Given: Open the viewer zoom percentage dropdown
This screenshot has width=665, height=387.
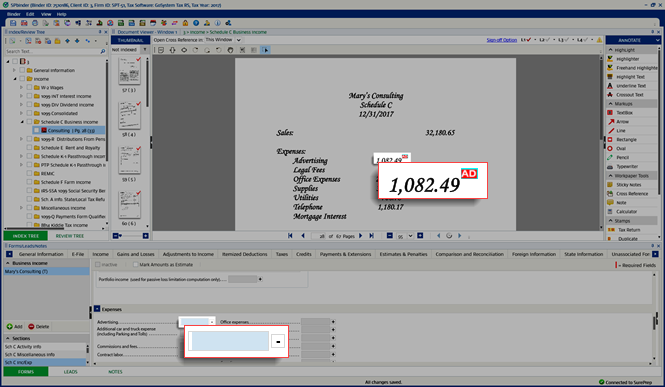Looking at the screenshot, I should coord(410,236).
